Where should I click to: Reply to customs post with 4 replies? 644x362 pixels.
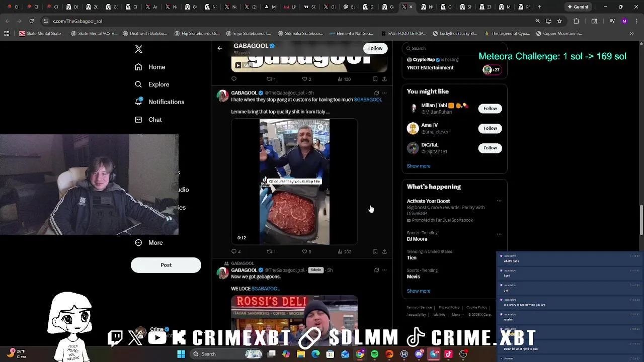235,251
